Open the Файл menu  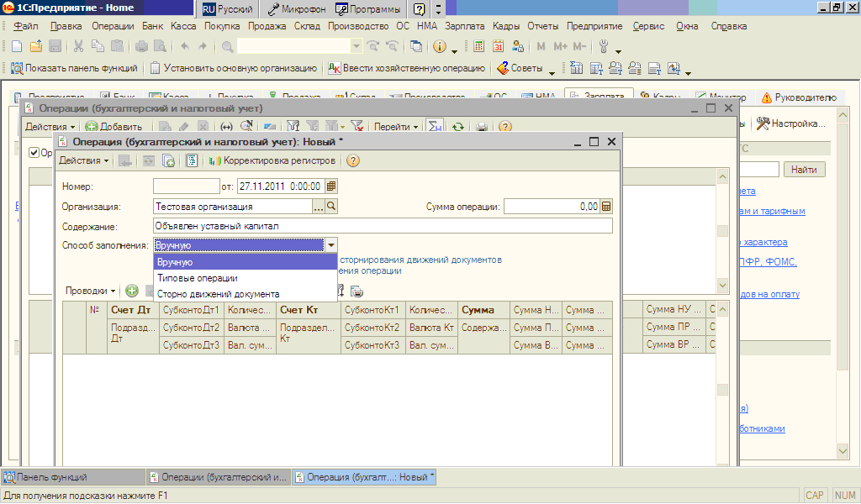(26, 26)
